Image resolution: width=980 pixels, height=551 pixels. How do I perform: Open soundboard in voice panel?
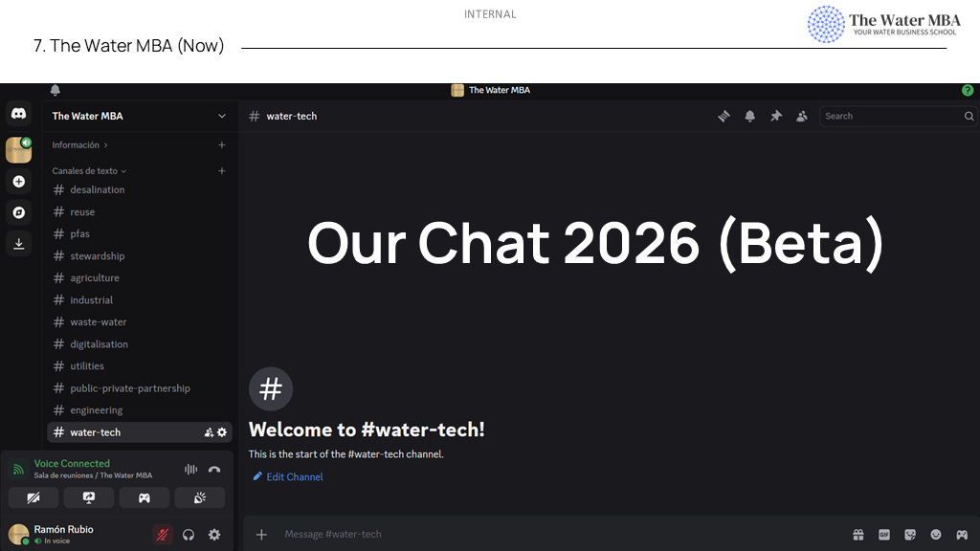pos(200,497)
